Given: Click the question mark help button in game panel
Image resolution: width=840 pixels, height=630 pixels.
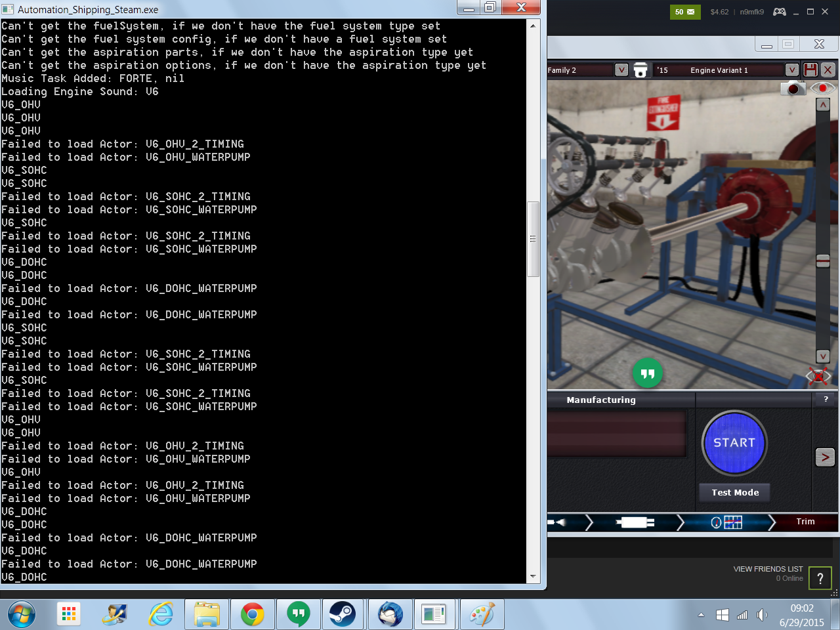Looking at the screenshot, I should coord(826,399).
